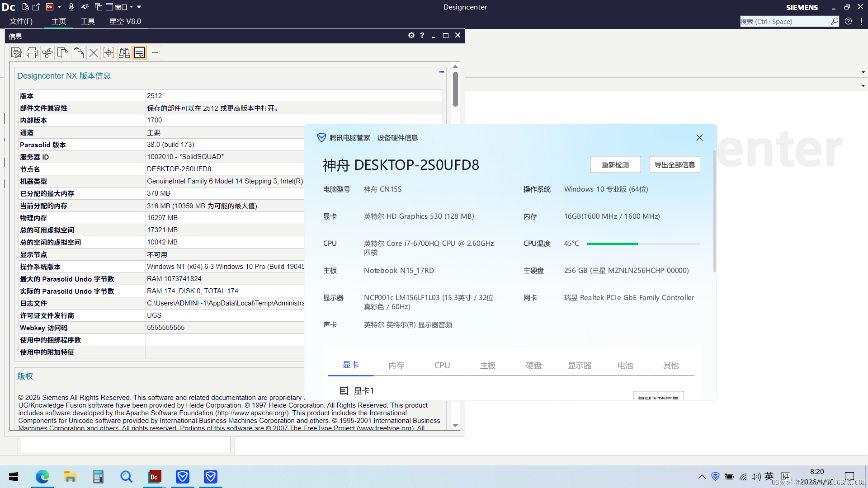Click the new document icon in quick access bar
Image resolution: width=868 pixels, height=488 pixels.
[26, 7]
